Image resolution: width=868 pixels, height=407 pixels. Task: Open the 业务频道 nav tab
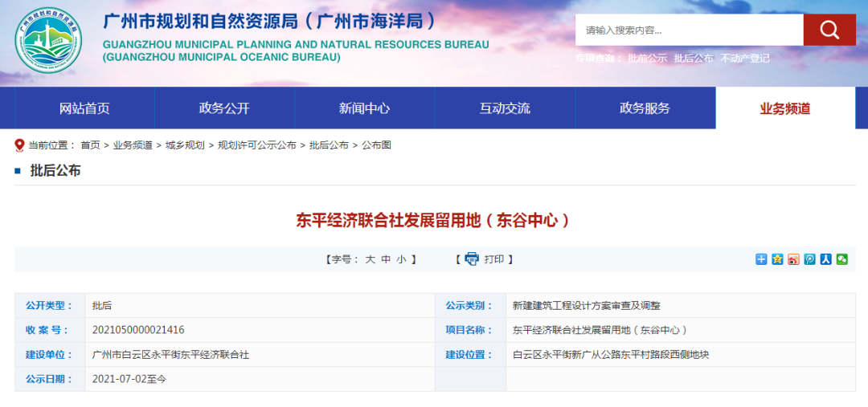pos(785,108)
